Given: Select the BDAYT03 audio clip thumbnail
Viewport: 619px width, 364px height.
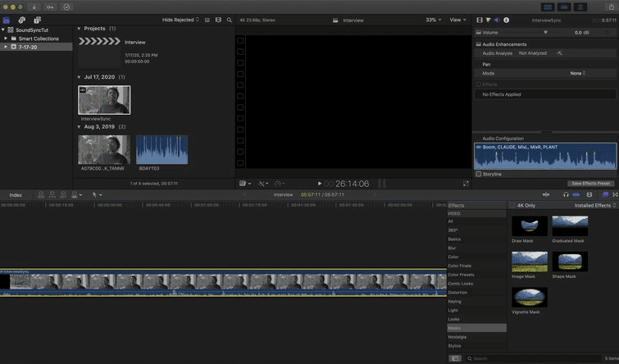Looking at the screenshot, I should pyautogui.click(x=162, y=150).
